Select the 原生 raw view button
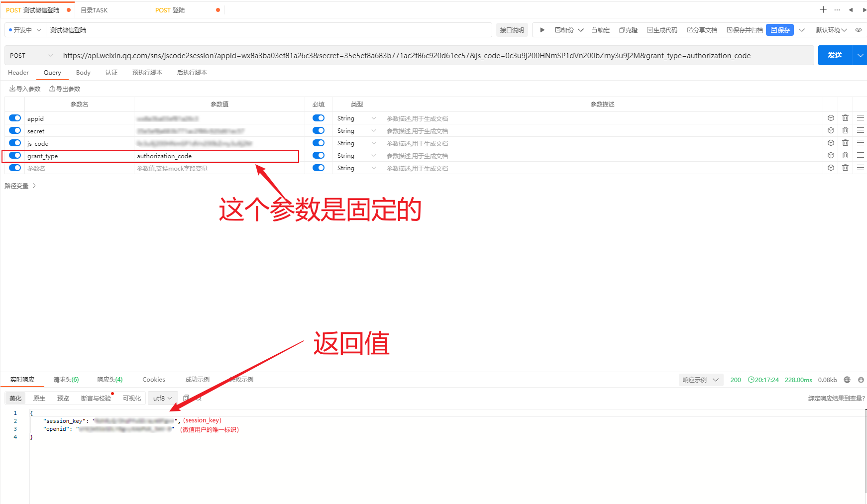 point(39,398)
